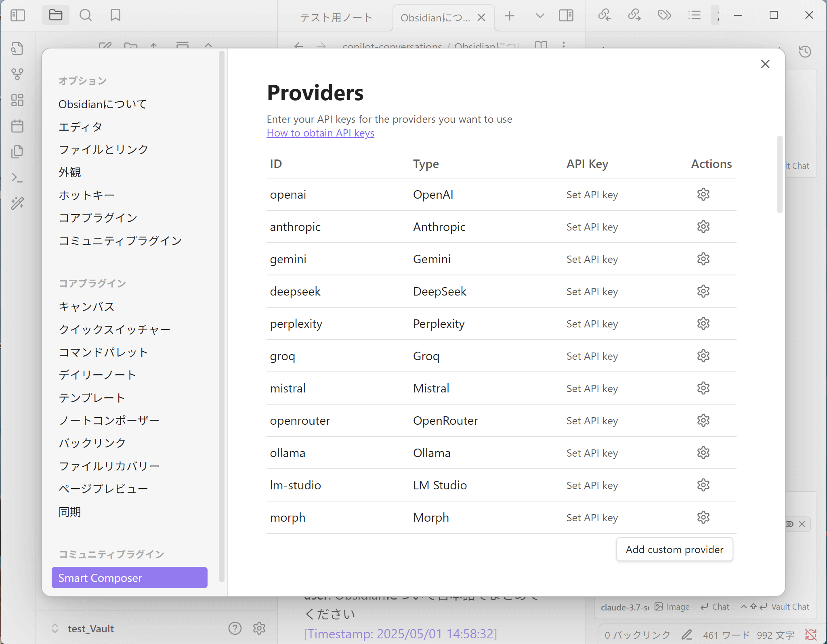Screen dimensions: 827x644
Task: Open the outline list icon
Action: [694, 15]
